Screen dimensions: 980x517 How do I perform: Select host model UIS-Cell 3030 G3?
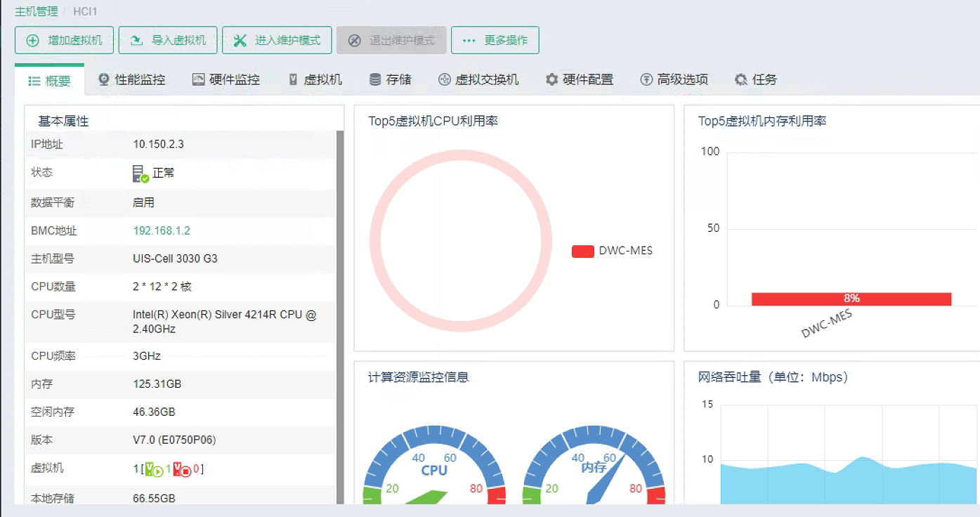tap(176, 258)
